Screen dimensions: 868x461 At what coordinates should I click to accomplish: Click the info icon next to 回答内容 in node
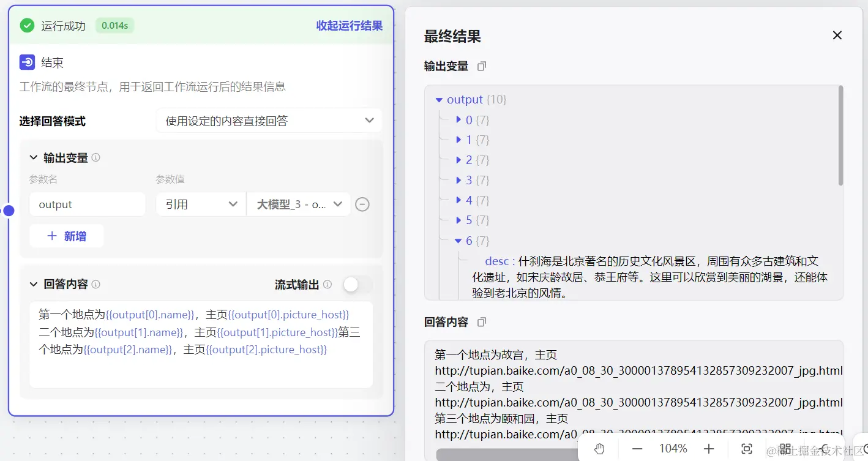(x=96, y=284)
